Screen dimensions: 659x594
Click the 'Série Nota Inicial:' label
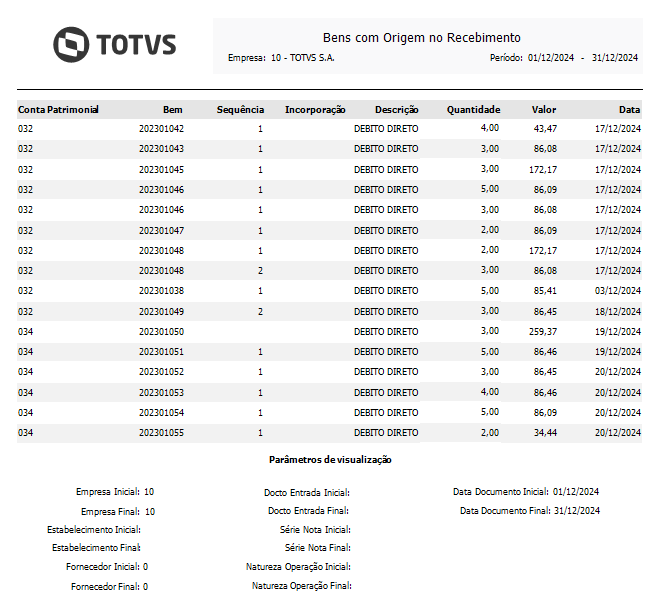pyautogui.click(x=315, y=530)
